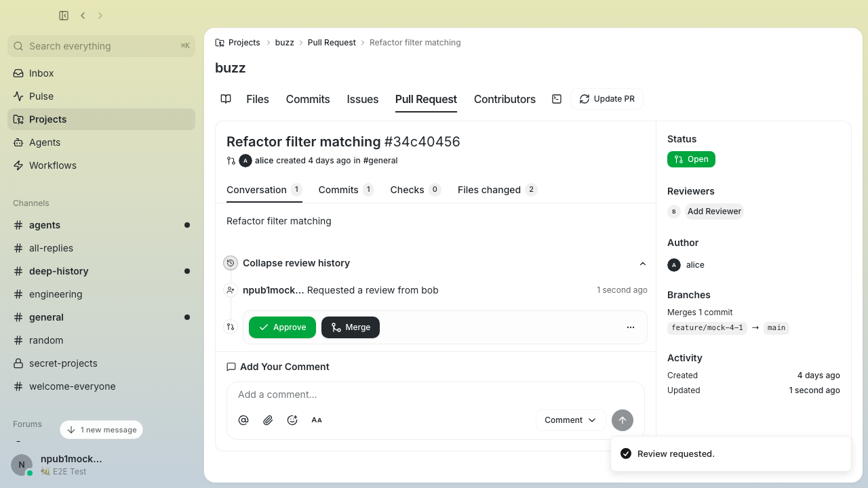
Task: Open the Files changed sub-tab
Action: coord(498,190)
